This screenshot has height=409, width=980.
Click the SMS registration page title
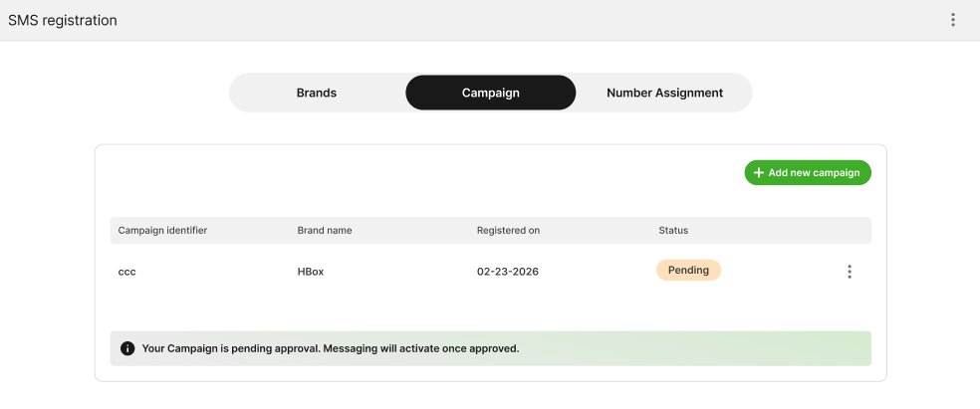pos(63,20)
